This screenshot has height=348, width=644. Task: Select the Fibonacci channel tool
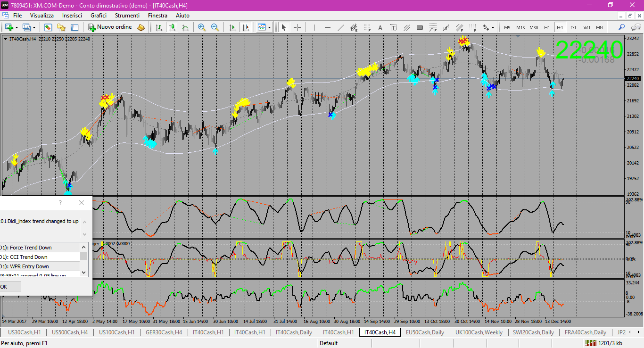459,27
